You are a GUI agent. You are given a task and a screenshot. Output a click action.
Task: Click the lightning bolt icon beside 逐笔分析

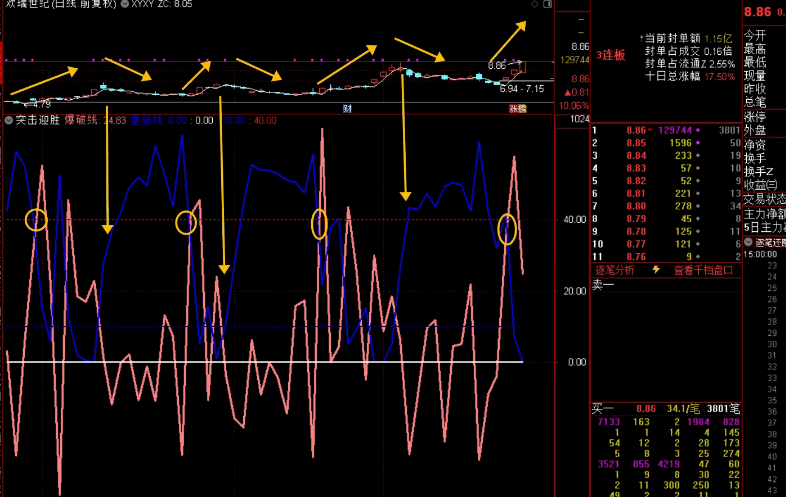click(x=657, y=269)
